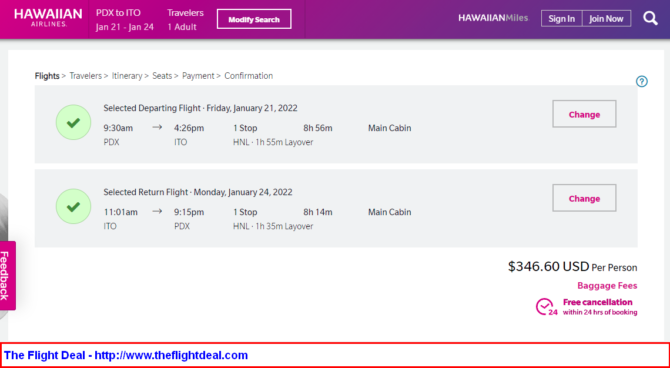
Task: Click the HawaiianMiles logo
Action: [493, 18]
